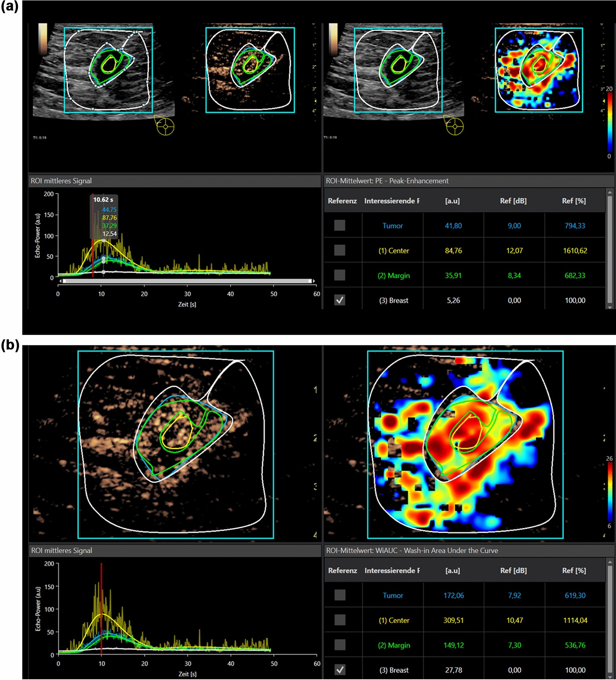Click the time range slider bar under the signal graph

tap(187, 281)
